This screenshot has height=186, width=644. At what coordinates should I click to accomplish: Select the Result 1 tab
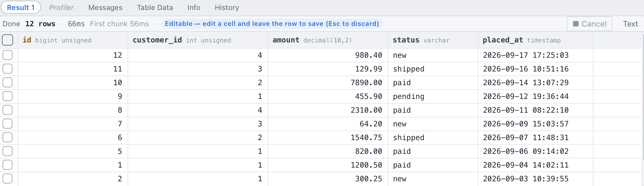(21, 7)
